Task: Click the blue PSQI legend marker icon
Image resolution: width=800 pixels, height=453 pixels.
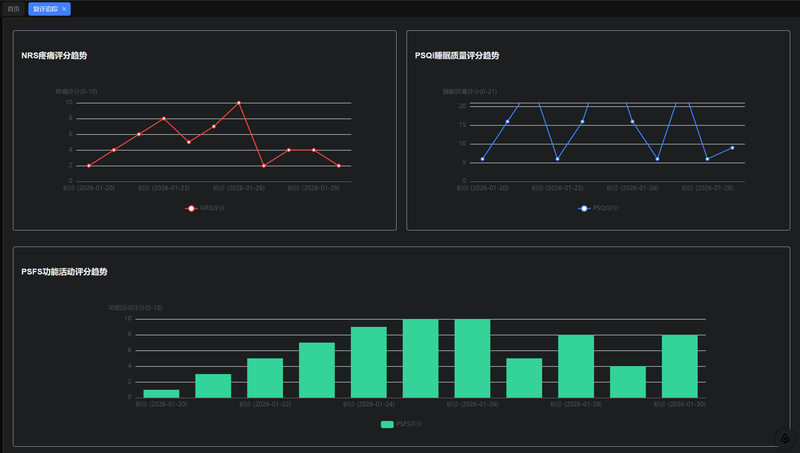Action: click(x=584, y=208)
